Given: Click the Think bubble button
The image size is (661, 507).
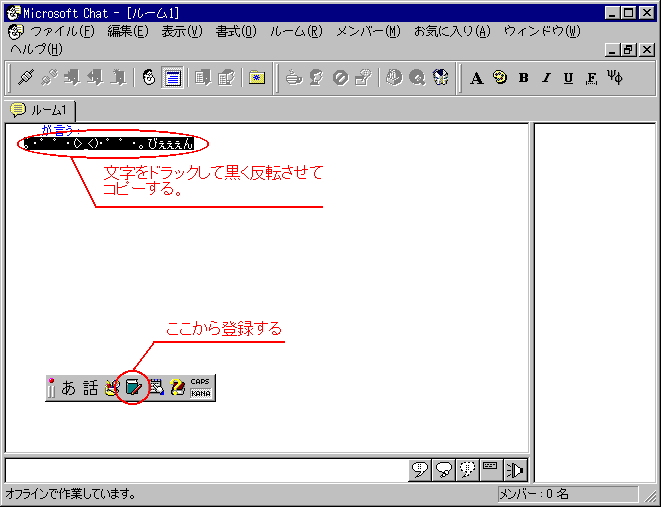Looking at the screenshot, I should coord(444,470).
